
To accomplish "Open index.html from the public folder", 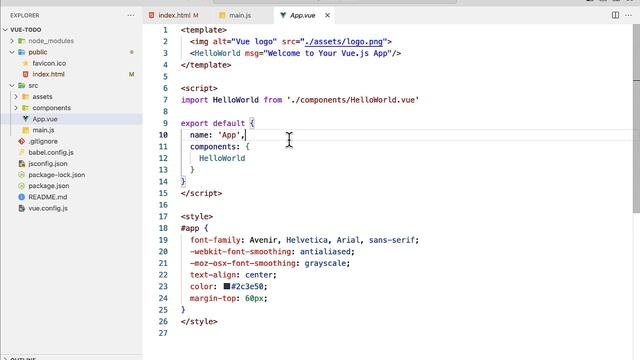I will tap(49, 74).
